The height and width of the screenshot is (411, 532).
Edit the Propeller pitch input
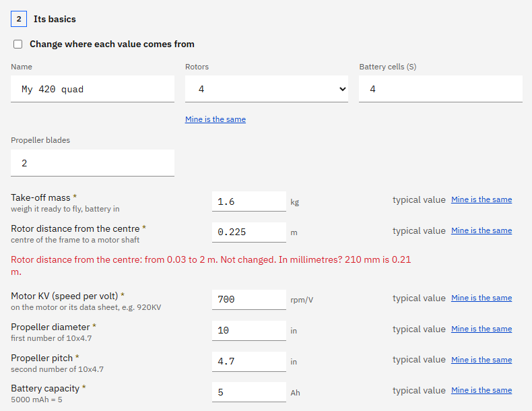coord(249,361)
